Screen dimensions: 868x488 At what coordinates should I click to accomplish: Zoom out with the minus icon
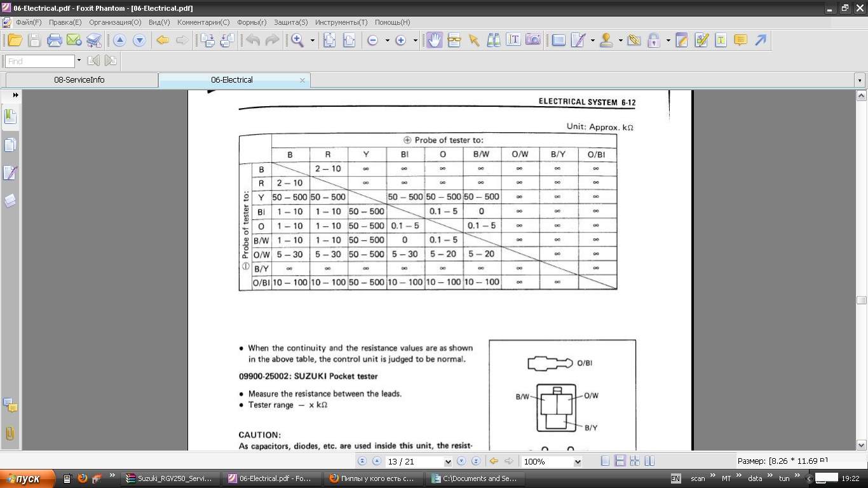tap(373, 41)
